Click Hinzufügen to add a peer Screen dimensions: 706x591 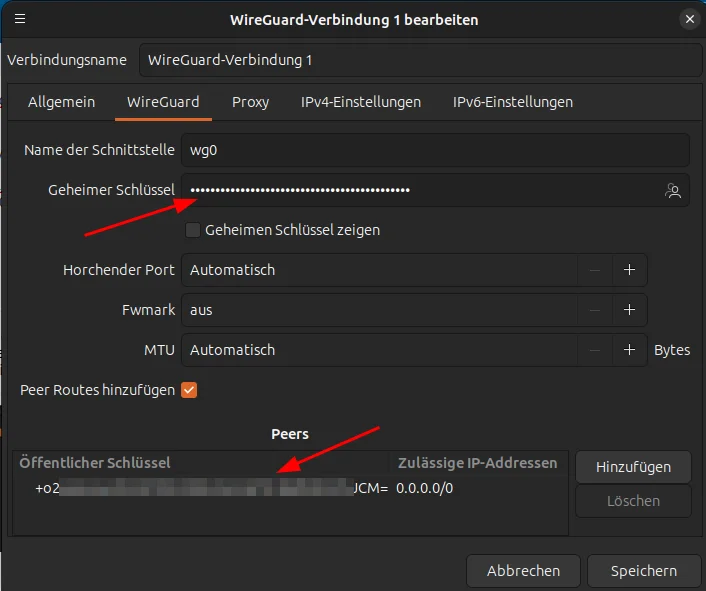633,467
